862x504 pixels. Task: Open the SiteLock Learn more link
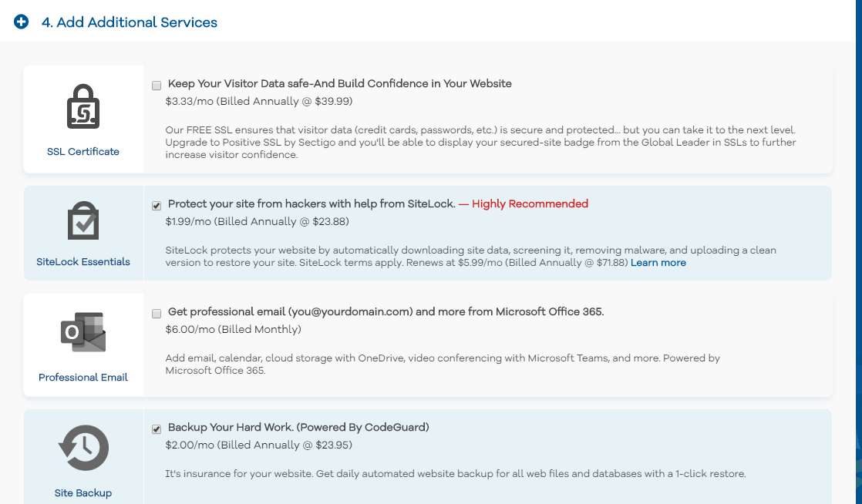(658, 263)
